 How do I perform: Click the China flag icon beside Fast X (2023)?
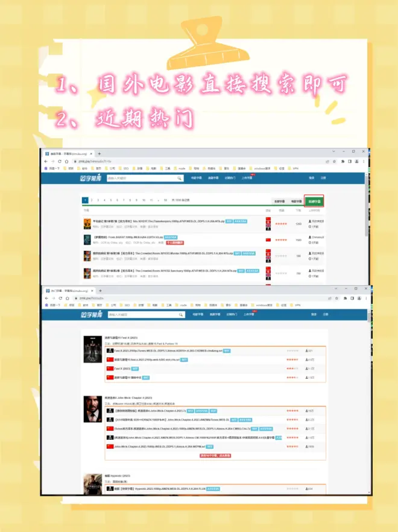click(x=110, y=369)
